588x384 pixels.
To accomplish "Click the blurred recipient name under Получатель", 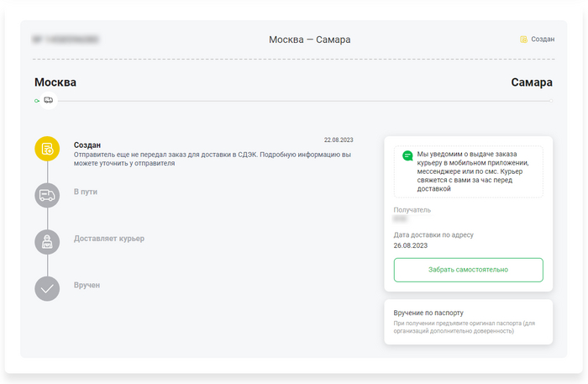I will tap(400, 218).
